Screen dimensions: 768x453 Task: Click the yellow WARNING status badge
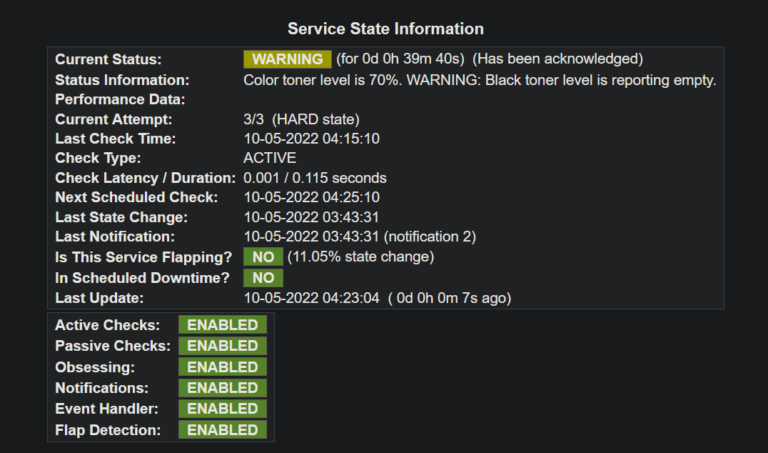click(288, 59)
